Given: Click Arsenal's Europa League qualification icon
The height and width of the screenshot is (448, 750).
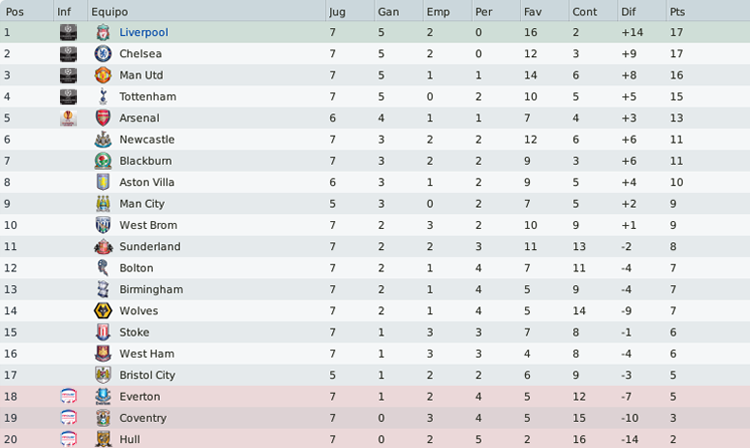Looking at the screenshot, I should (x=68, y=118).
